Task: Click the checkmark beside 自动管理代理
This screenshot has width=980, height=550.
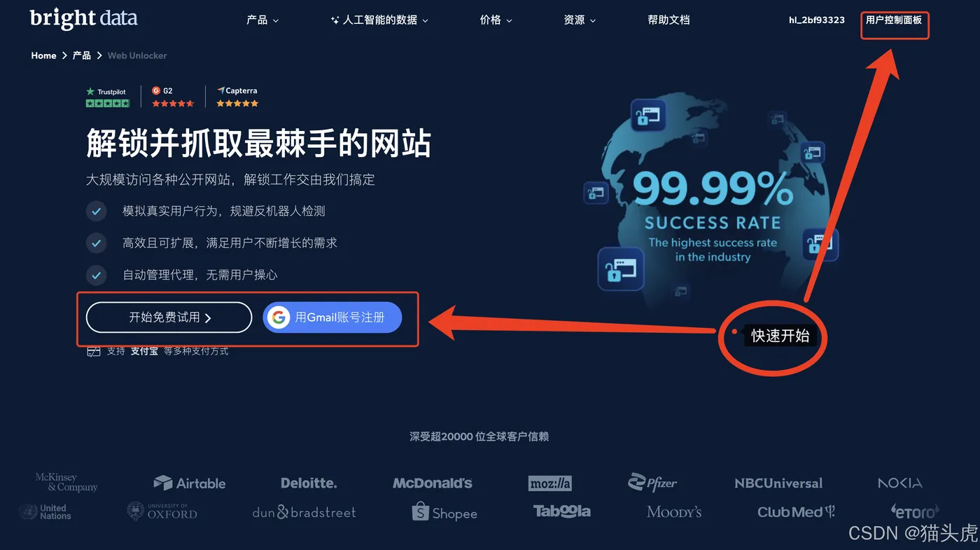Action: coord(96,275)
